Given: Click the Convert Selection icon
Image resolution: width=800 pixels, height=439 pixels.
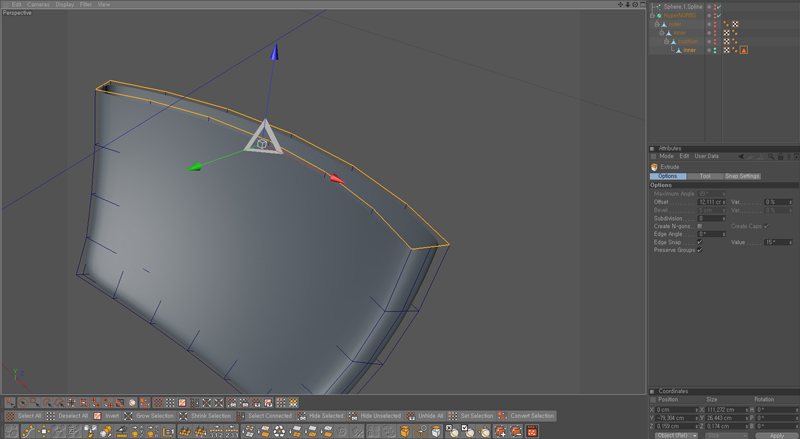Looking at the screenshot, I should point(504,416).
